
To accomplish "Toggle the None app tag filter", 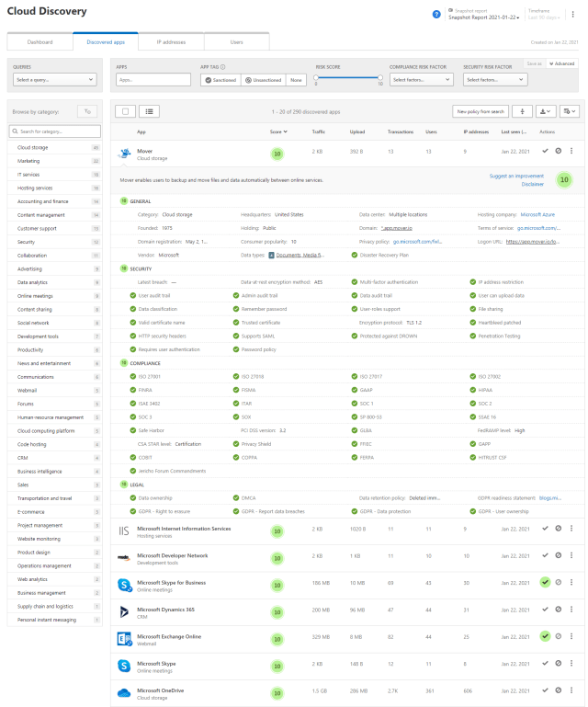I will tap(296, 80).
